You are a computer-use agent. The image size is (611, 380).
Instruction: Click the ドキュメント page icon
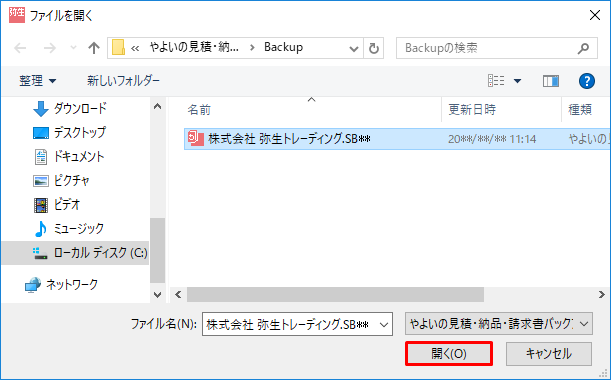[x=41, y=157]
